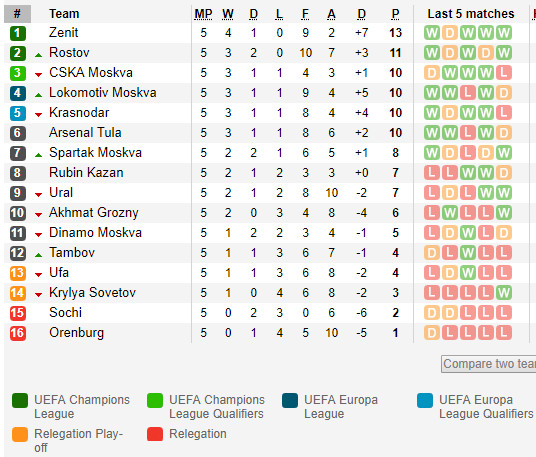Click Orenburg's orange D form badge
The width and height of the screenshot is (536, 457).
(432, 333)
